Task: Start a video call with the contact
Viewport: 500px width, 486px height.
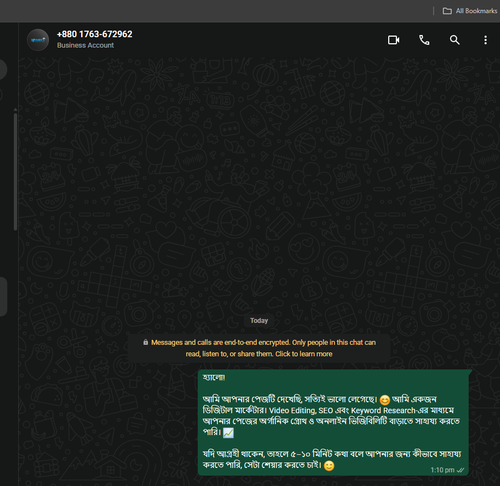Action: tap(393, 40)
